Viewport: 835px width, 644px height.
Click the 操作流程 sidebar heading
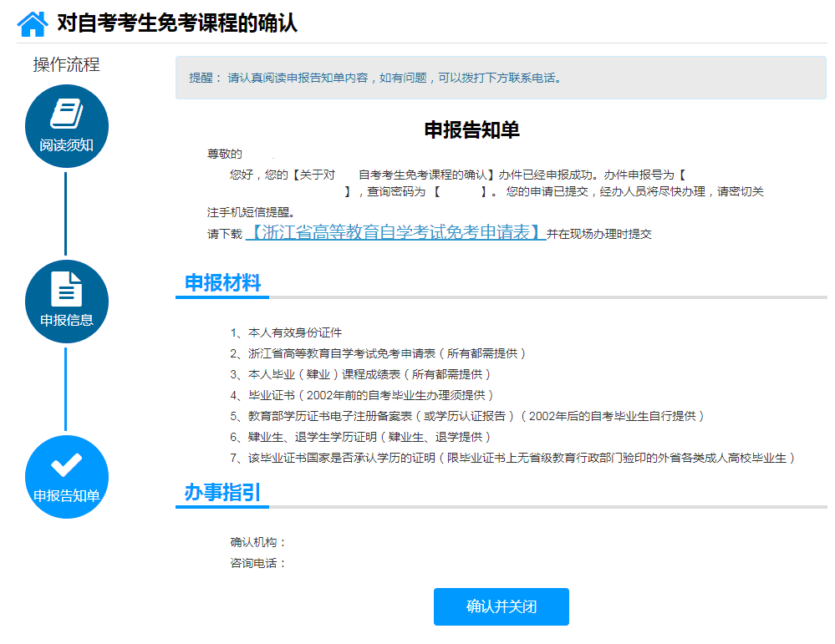point(67,65)
